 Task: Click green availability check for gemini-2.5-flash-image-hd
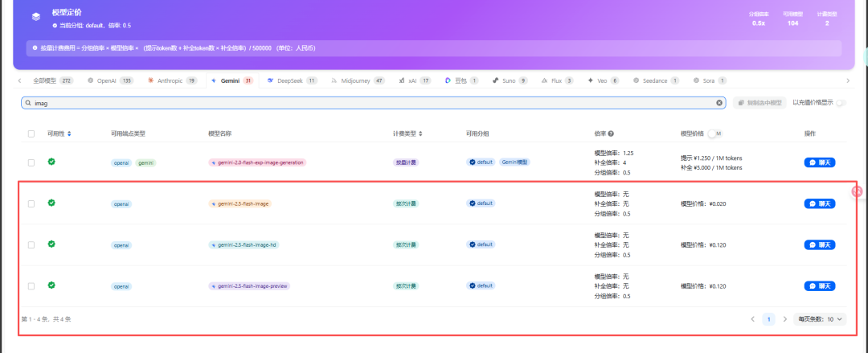click(x=51, y=244)
